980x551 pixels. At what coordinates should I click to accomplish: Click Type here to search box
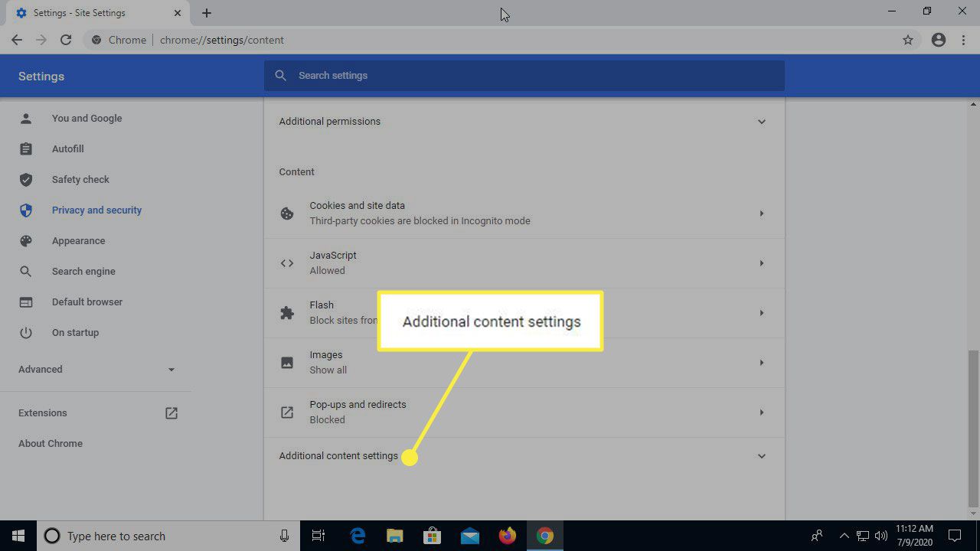[x=168, y=536]
